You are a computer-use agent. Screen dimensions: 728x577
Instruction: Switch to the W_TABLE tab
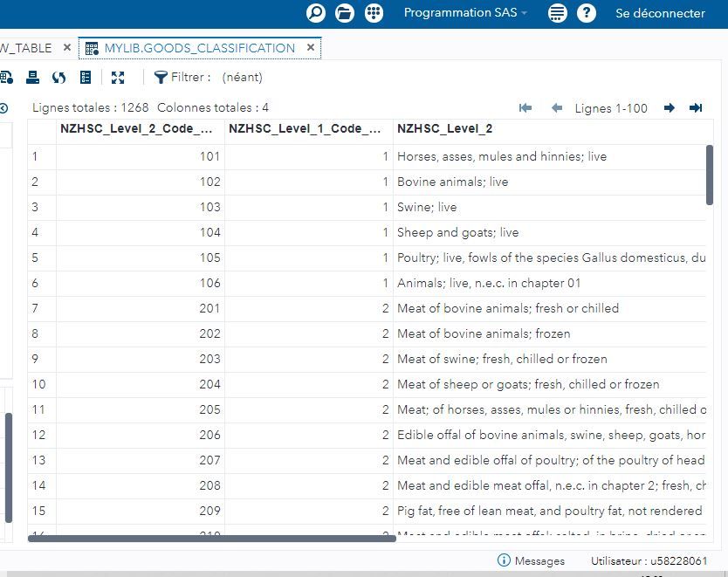point(24,48)
